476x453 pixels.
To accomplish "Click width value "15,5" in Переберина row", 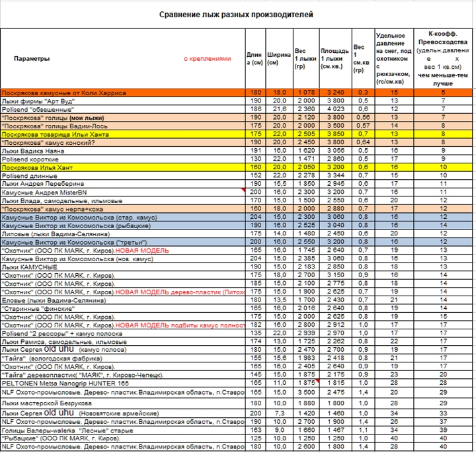I will (x=279, y=184).
